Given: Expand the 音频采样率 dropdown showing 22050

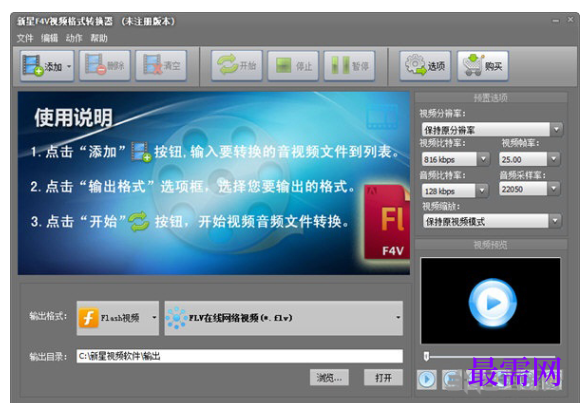Looking at the screenshot, I should (554, 189).
